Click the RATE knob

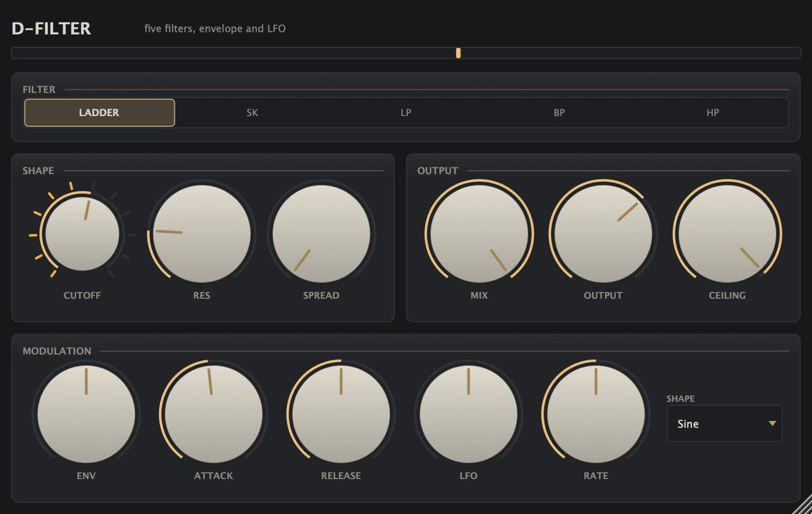pos(596,414)
